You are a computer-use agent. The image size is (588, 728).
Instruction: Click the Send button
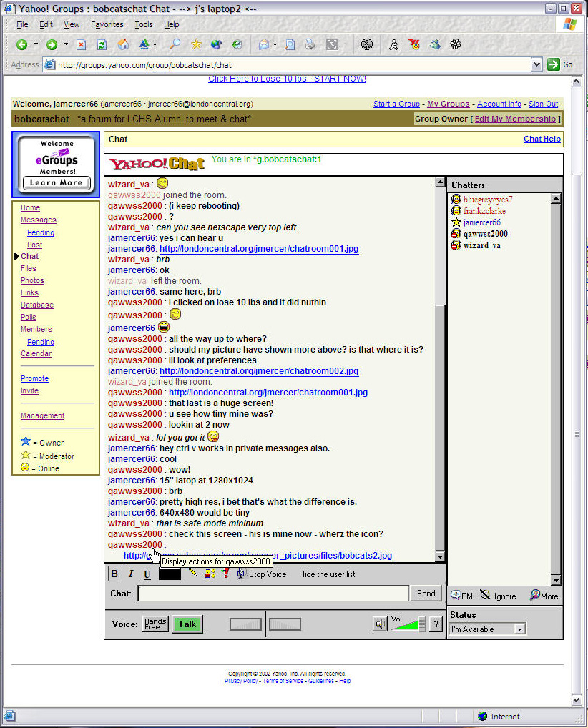[426, 594]
